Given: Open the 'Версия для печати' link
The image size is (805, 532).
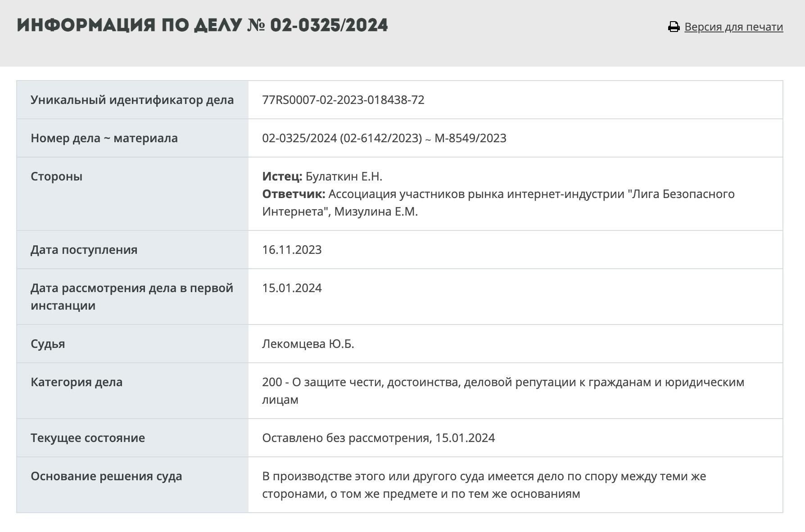Looking at the screenshot, I should [733, 27].
